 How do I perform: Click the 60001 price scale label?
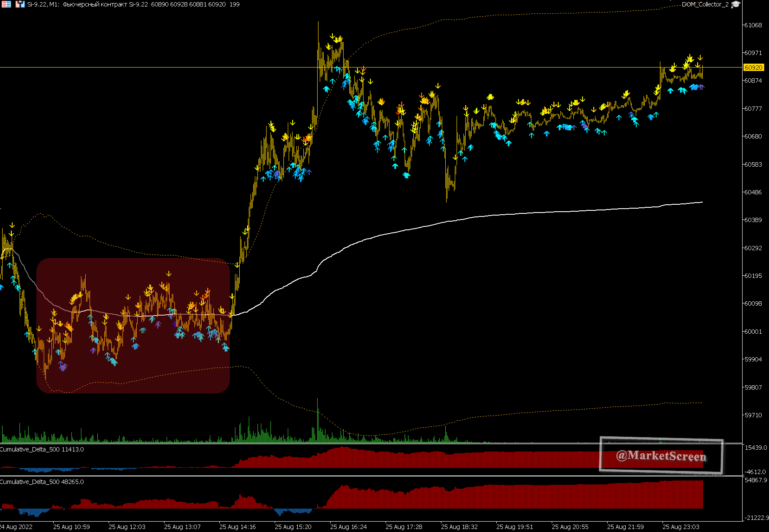point(753,332)
